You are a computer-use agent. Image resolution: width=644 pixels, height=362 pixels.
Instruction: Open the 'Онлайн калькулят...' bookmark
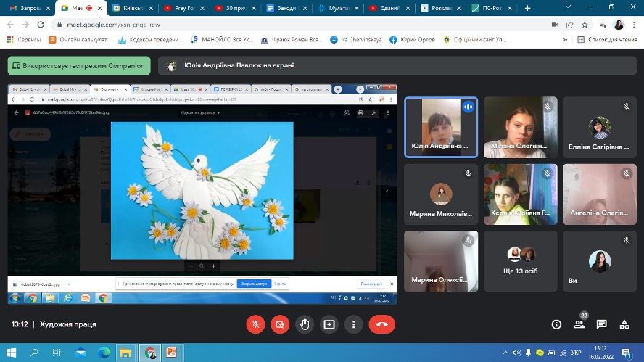[x=80, y=39]
